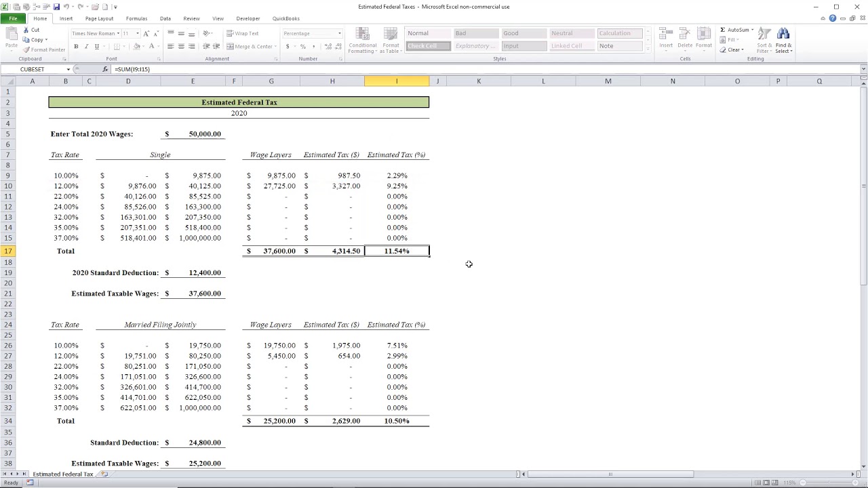Click the Bottom Align icon

tap(192, 33)
